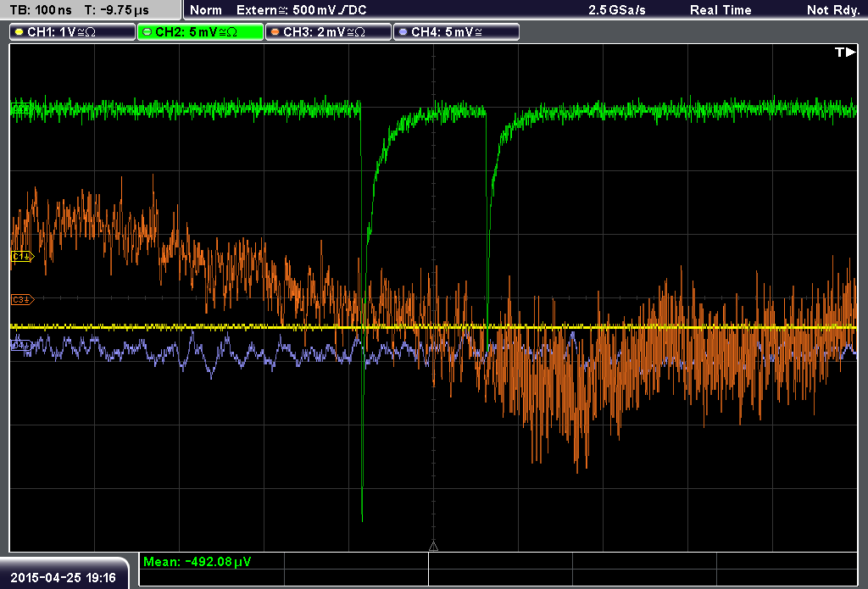Click the Real Time acquisition mode label

click(x=721, y=10)
